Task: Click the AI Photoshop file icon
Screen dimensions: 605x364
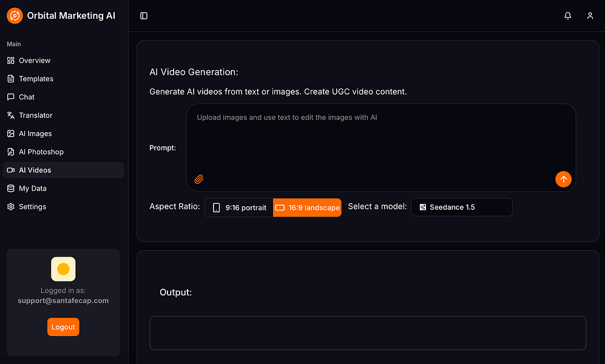Action: [11, 152]
